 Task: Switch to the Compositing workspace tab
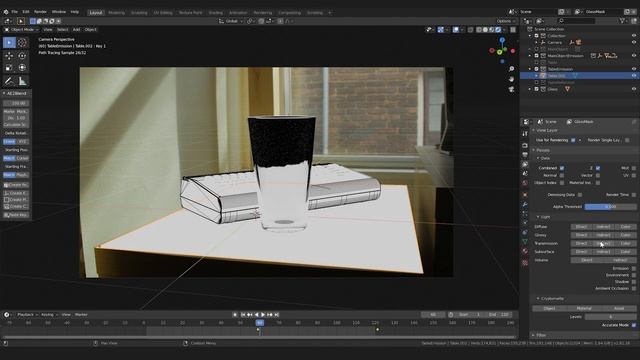[289, 13]
